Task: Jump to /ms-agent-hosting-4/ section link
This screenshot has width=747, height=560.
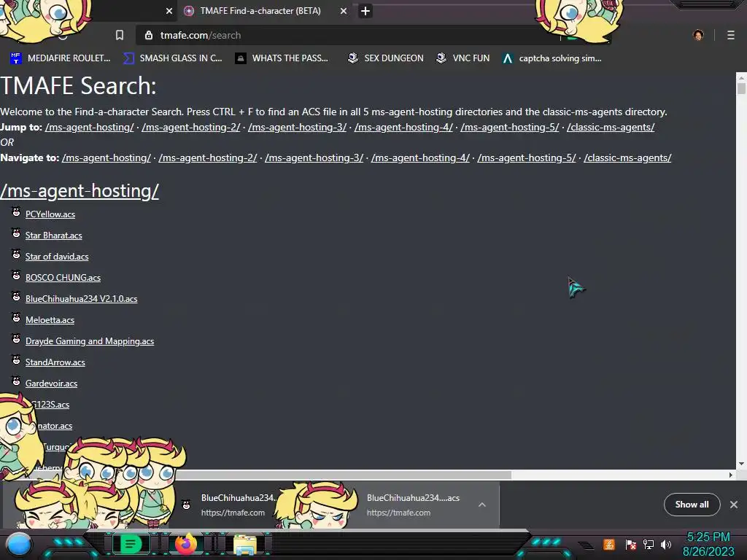Action: (x=403, y=127)
